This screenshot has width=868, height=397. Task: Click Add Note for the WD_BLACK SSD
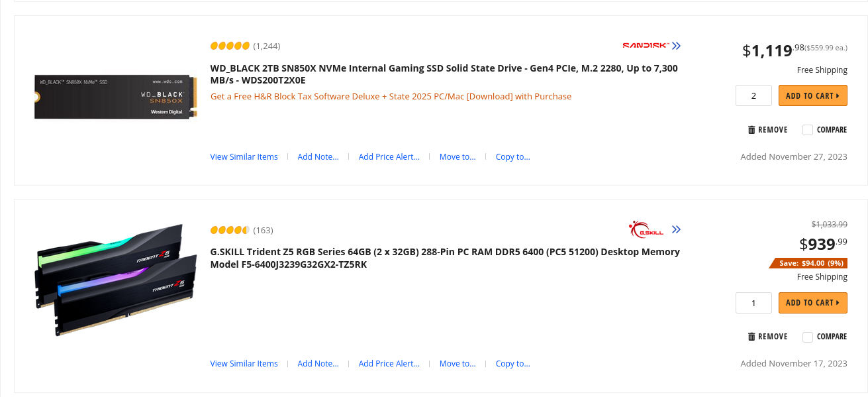(x=318, y=156)
